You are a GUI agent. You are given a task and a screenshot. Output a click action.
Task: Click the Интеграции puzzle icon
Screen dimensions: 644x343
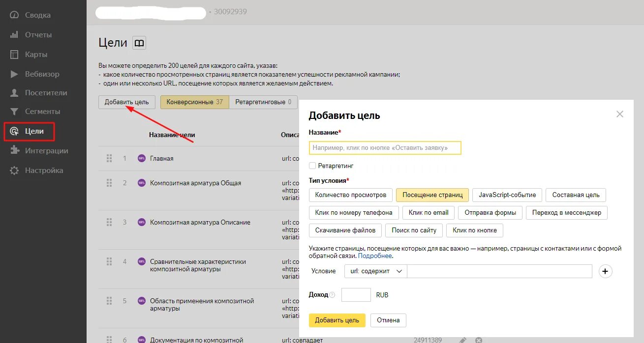point(14,151)
